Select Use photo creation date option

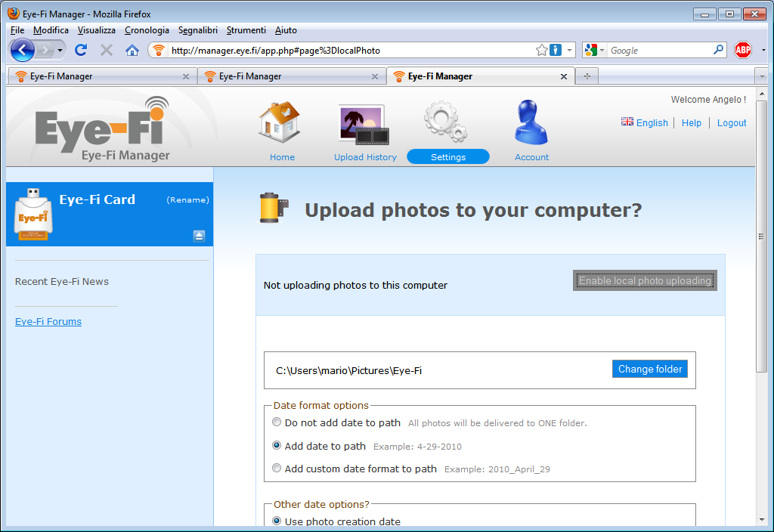tap(277, 521)
